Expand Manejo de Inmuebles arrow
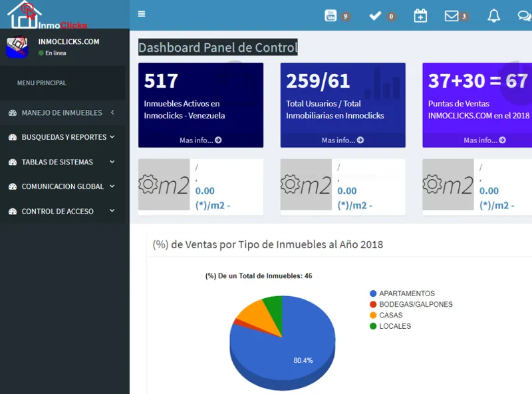This screenshot has height=394, width=532. click(112, 112)
